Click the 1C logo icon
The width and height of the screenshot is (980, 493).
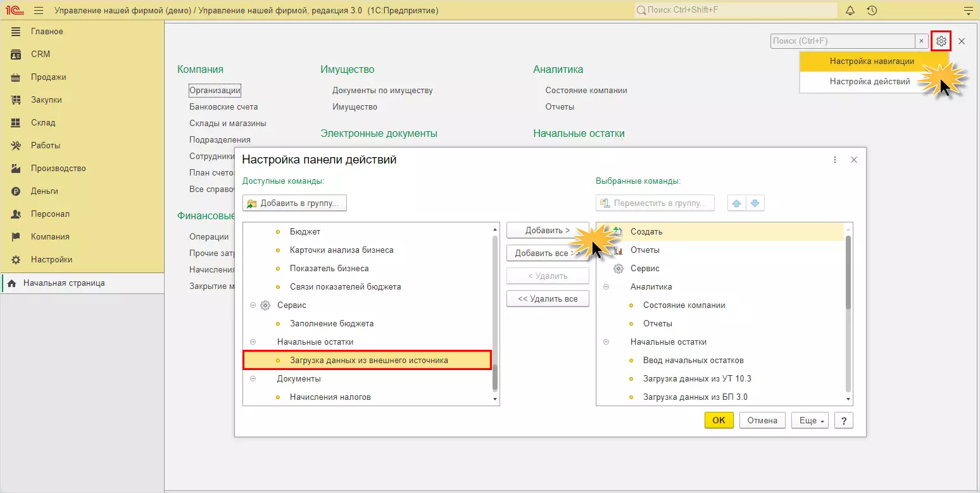(15, 10)
